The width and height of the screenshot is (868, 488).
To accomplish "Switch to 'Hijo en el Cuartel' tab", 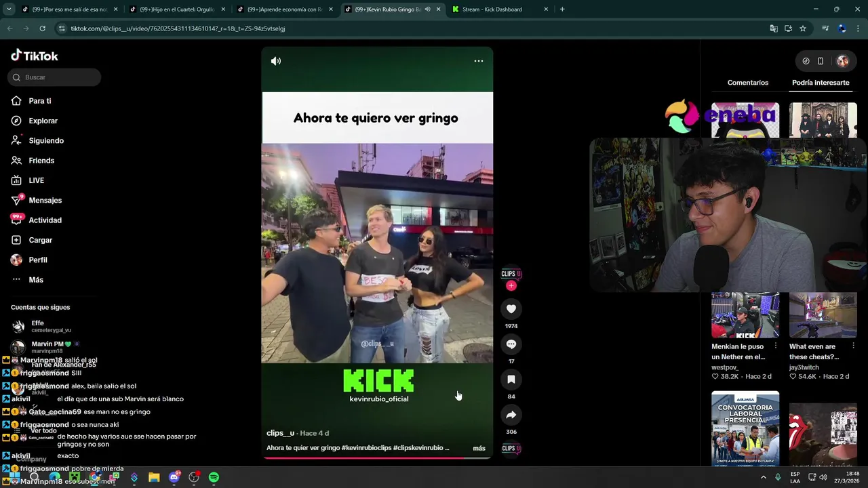I will [176, 9].
